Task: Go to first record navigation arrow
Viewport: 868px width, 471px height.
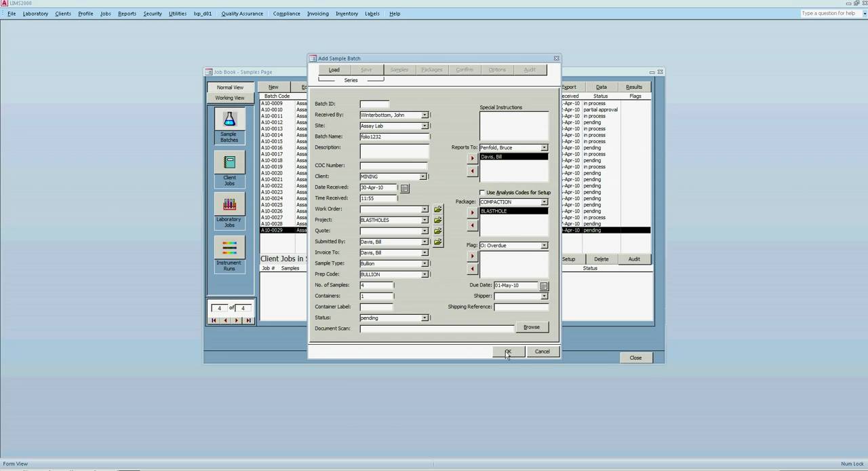Action: pyautogui.click(x=214, y=320)
